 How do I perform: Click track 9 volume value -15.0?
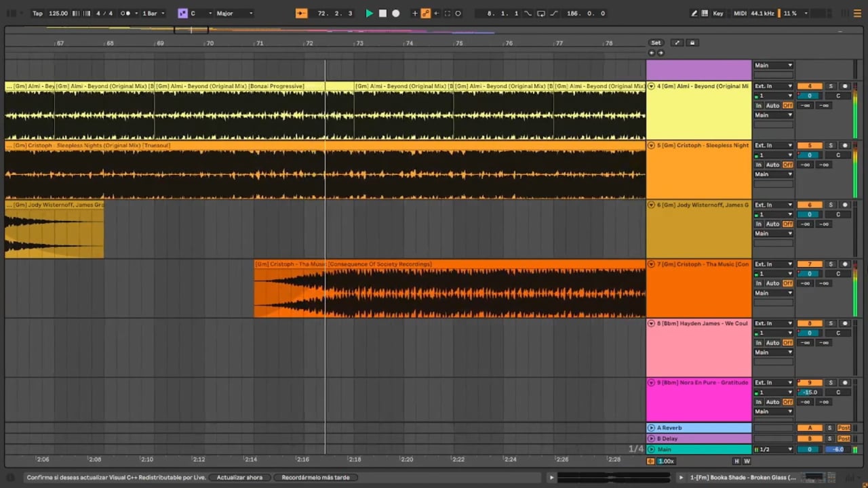[x=810, y=392]
